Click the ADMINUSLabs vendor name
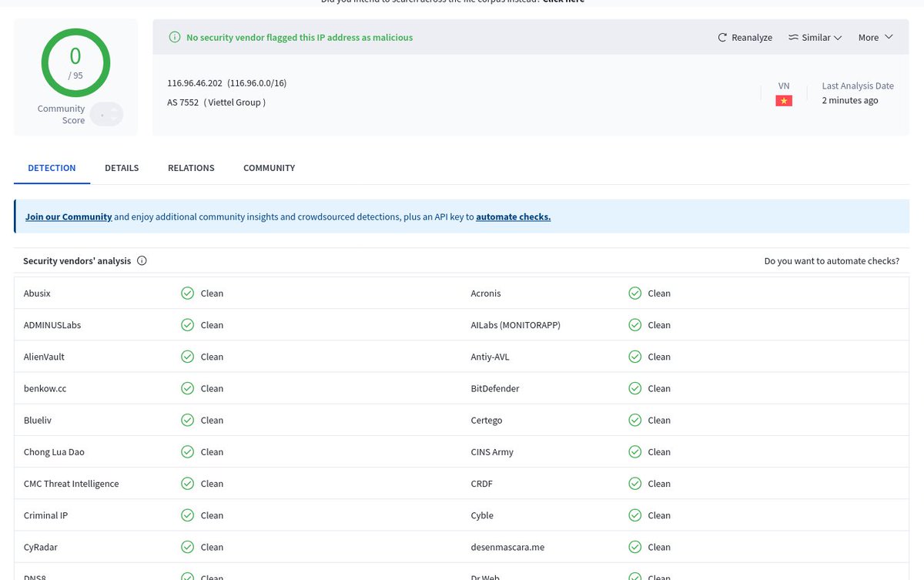 pos(52,325)
